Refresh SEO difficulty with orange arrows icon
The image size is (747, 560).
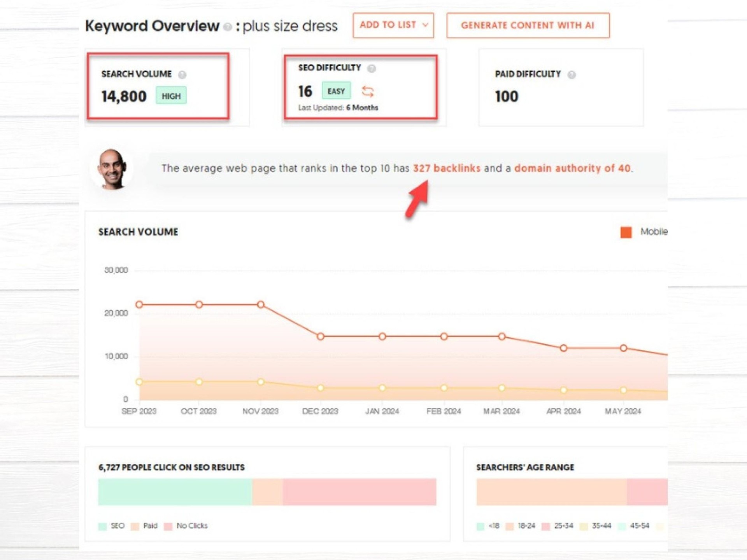(367, 92)
